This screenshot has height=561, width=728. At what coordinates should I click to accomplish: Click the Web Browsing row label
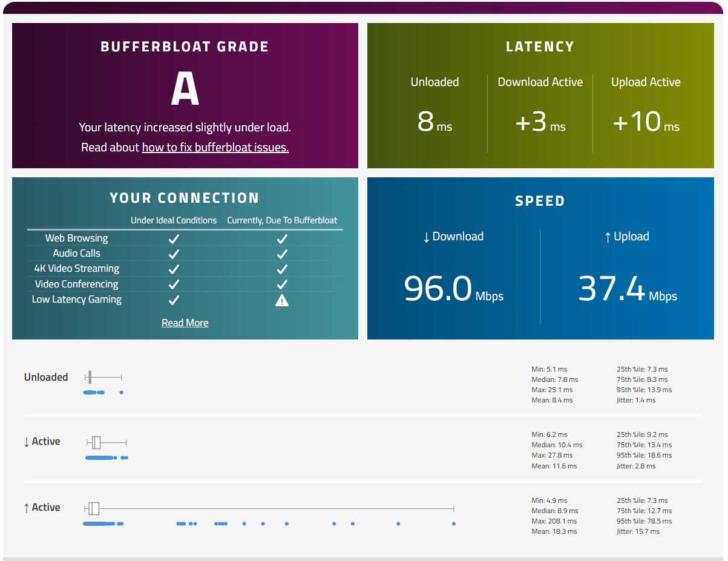[x=77, y=238]
